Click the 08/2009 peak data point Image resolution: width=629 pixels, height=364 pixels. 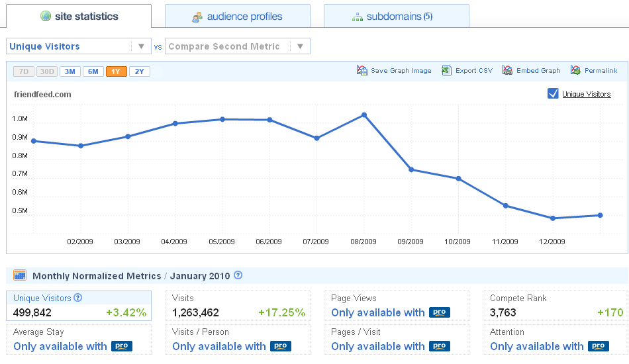[364, 115]
